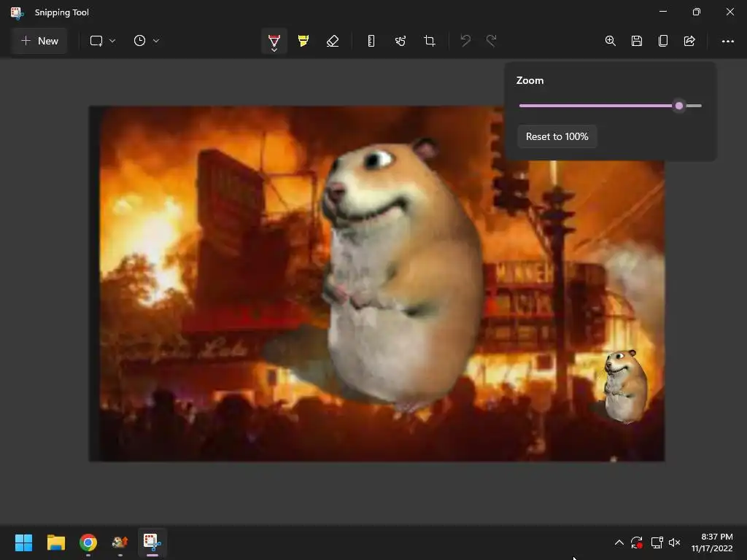Select the Image crop tool
The image size is (747, 560).
click(429, 41)
